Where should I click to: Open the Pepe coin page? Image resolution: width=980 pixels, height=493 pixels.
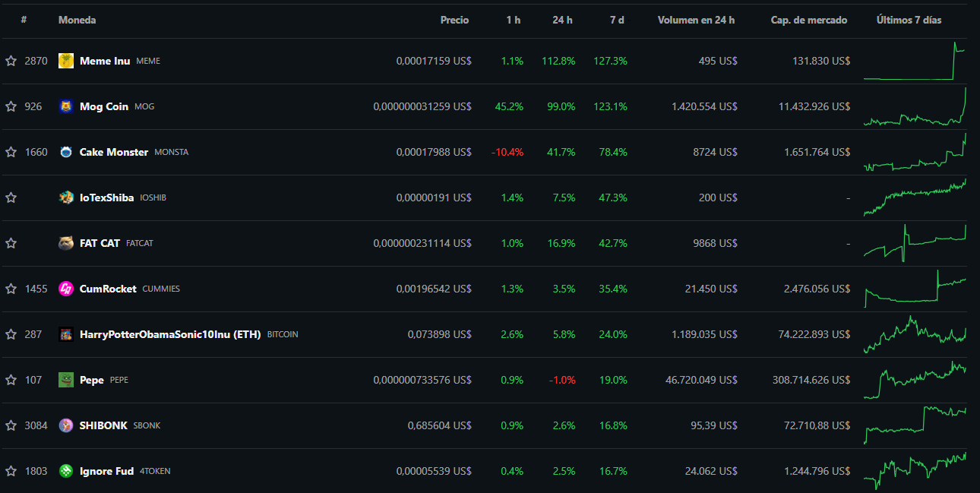point(92,380)
